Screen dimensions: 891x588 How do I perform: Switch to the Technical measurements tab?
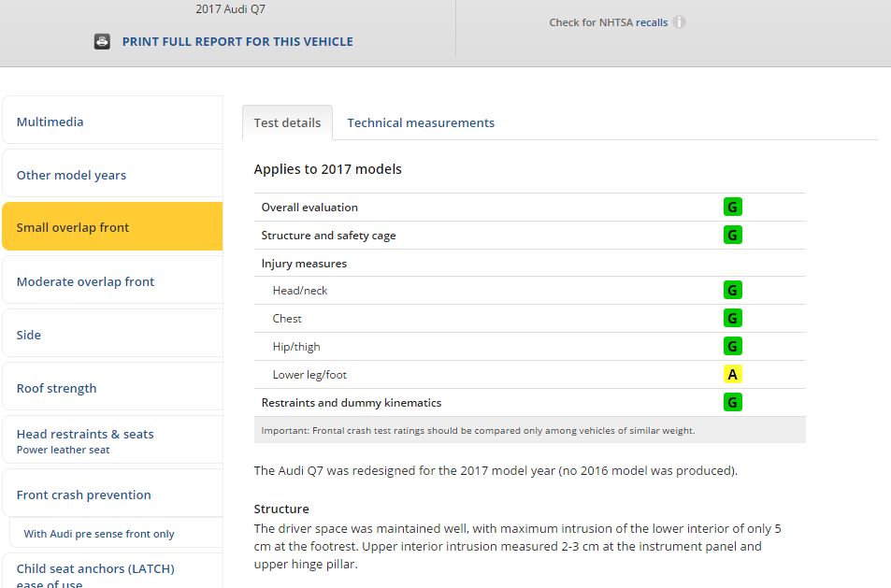point(421,122)
